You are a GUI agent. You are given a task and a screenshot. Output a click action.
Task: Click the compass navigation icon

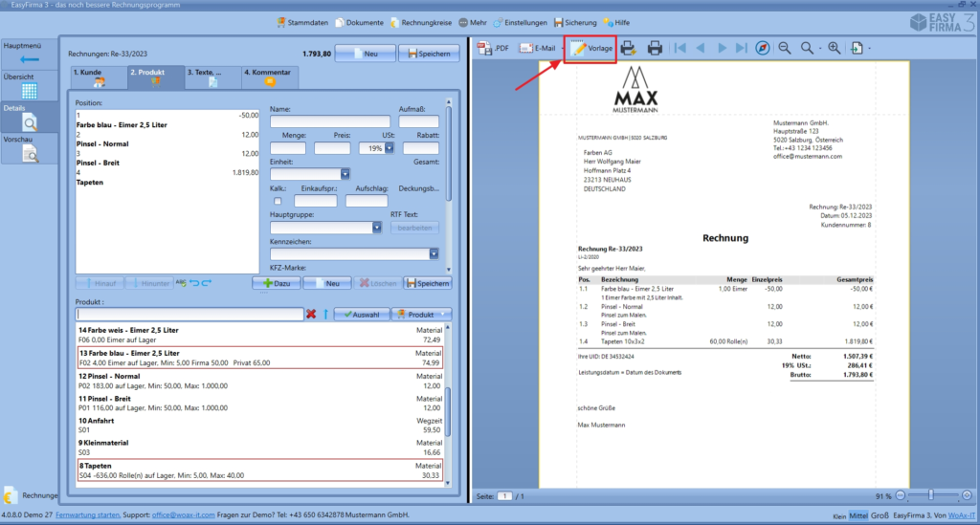762,48
